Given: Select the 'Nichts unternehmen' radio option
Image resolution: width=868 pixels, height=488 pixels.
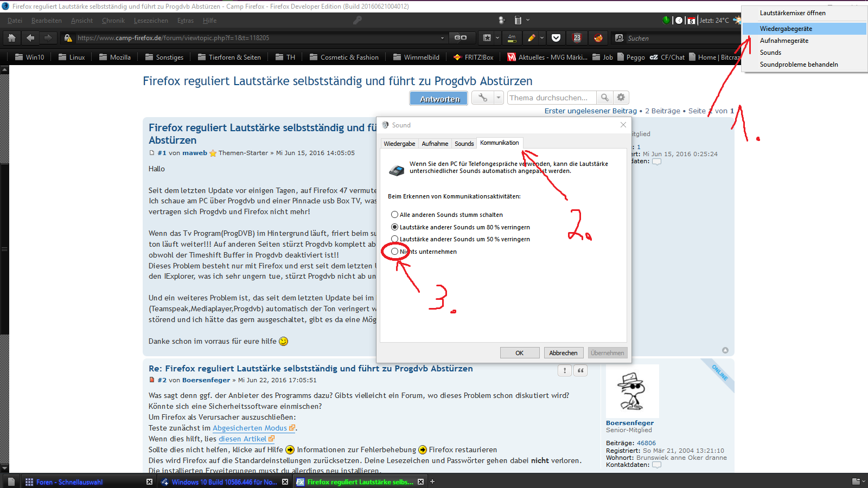Looking at the screenshot, I should pos(394,252).
